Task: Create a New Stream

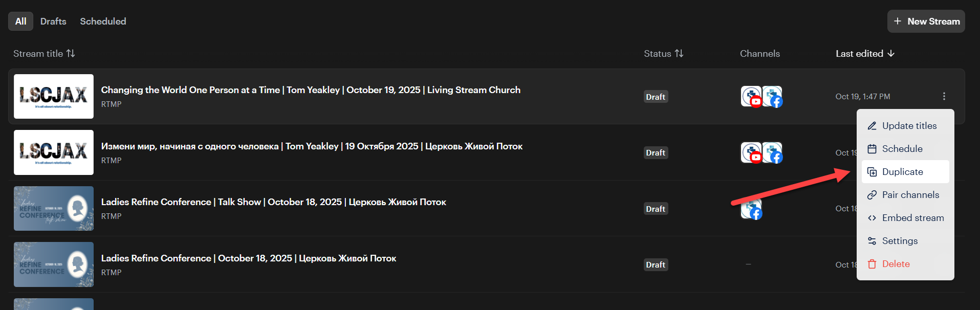Action: [926, 21]
